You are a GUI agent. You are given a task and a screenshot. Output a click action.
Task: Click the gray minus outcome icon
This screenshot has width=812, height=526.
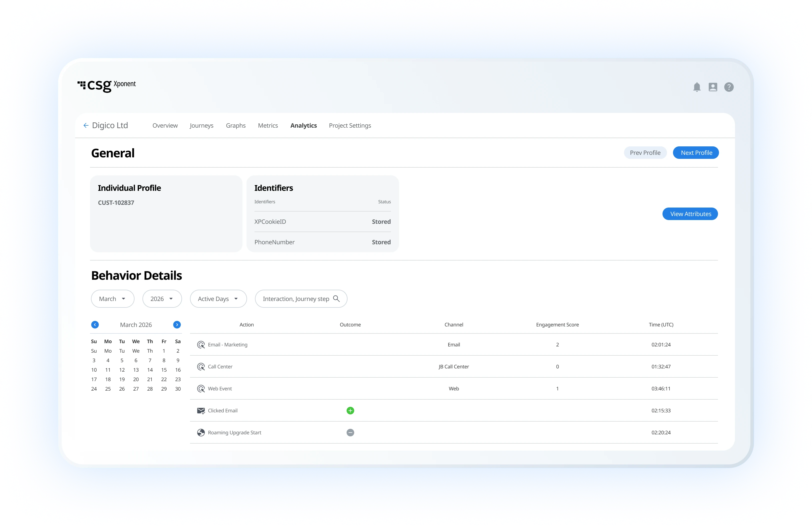tap(350, 433)
